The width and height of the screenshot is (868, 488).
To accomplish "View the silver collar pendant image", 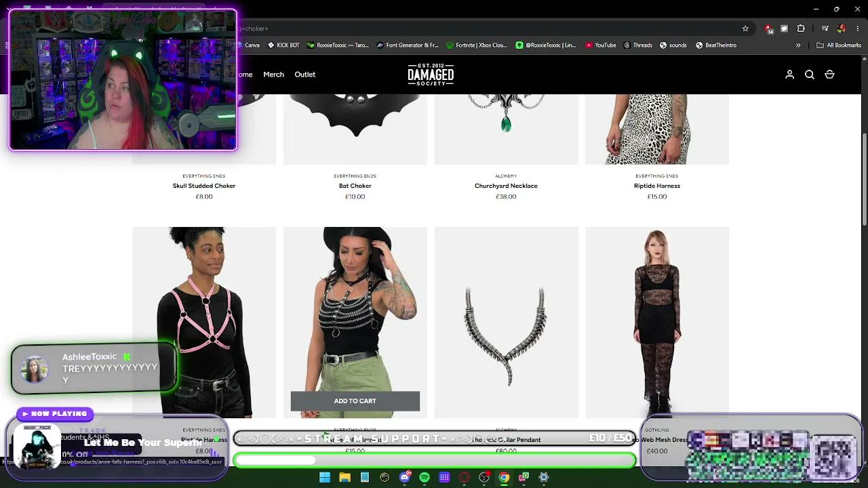I will point(507,323).
